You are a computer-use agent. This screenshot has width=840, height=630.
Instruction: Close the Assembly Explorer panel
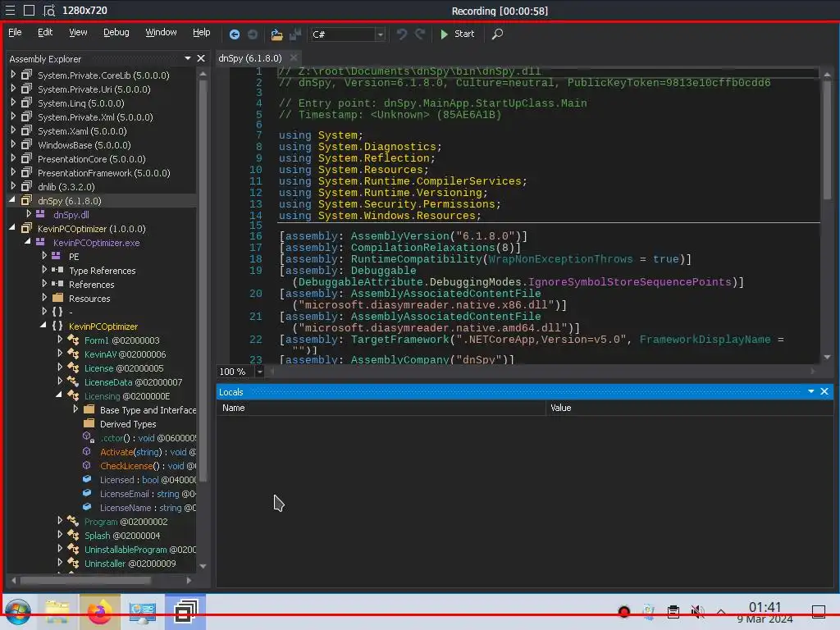click(x=201, y=58)
